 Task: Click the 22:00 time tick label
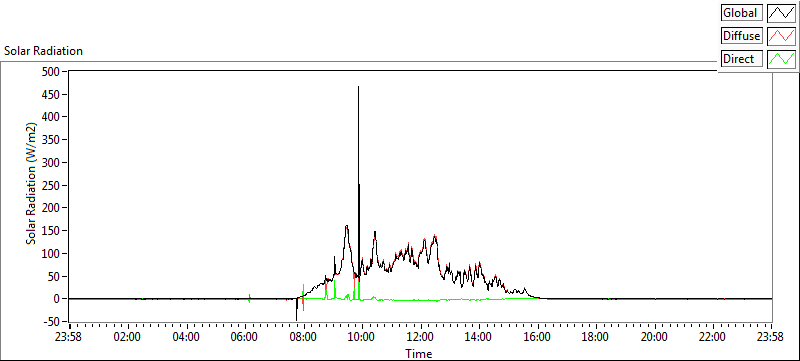713,337
